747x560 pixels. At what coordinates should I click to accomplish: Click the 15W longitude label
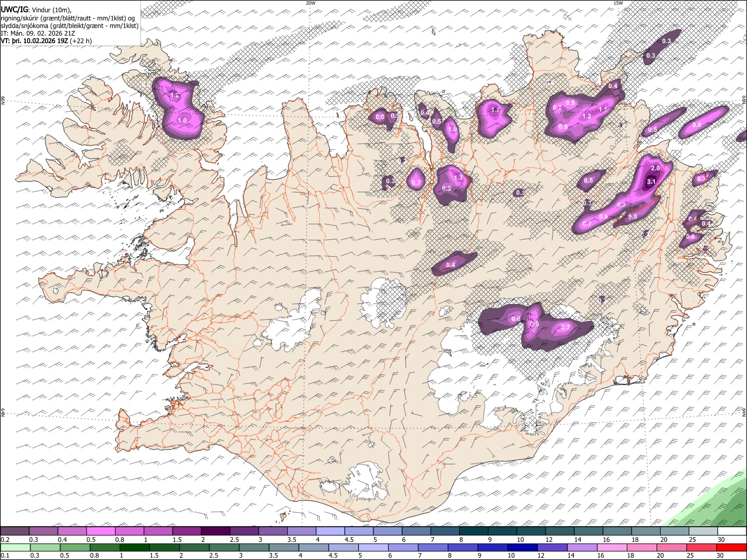[x=618, y=3]
